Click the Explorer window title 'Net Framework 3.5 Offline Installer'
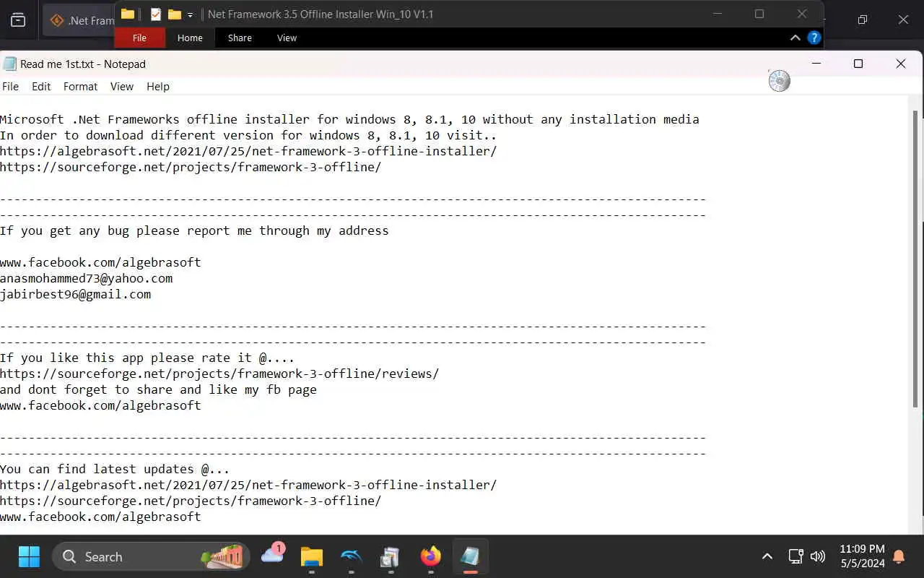The image size is (924, 578). tap(321, 14)
